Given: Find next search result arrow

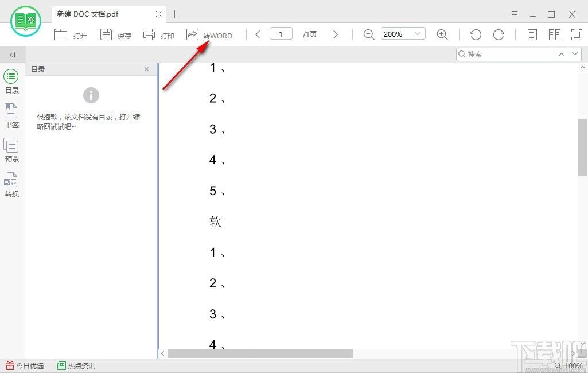Looking at the screenshot, I should point(575,54).
